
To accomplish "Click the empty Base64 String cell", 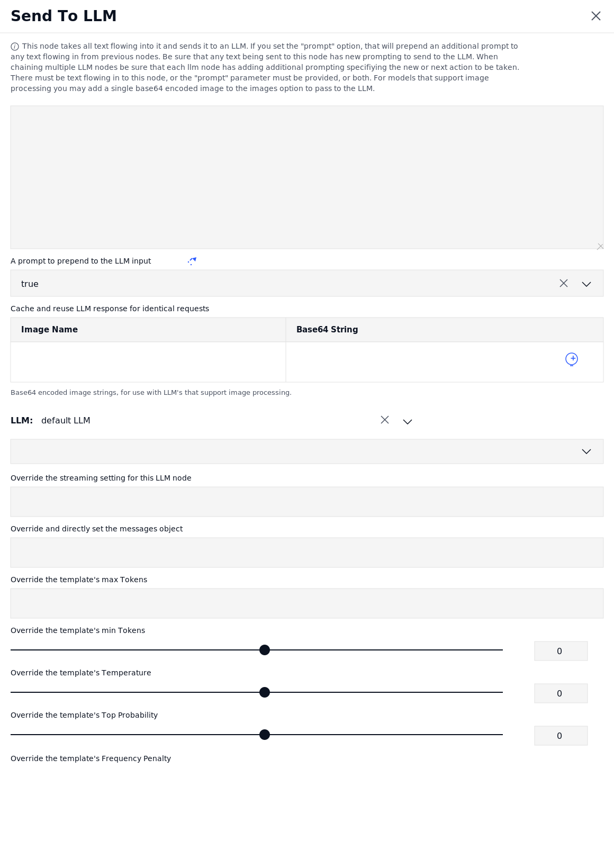I will [445, 362].
